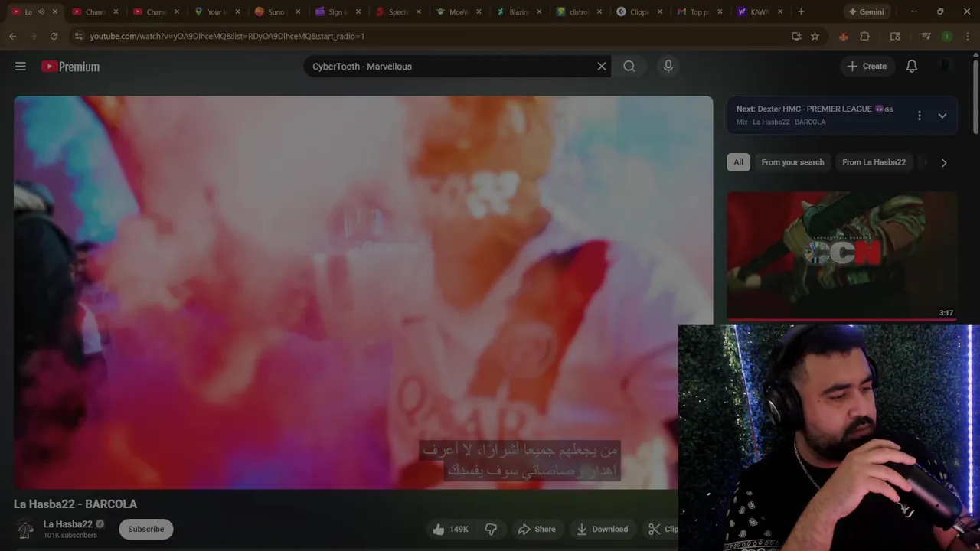This screenshot has height=551, width=980.
Task: Open the Mix playlist three-dot menu
Action: (x=920, y=116)
